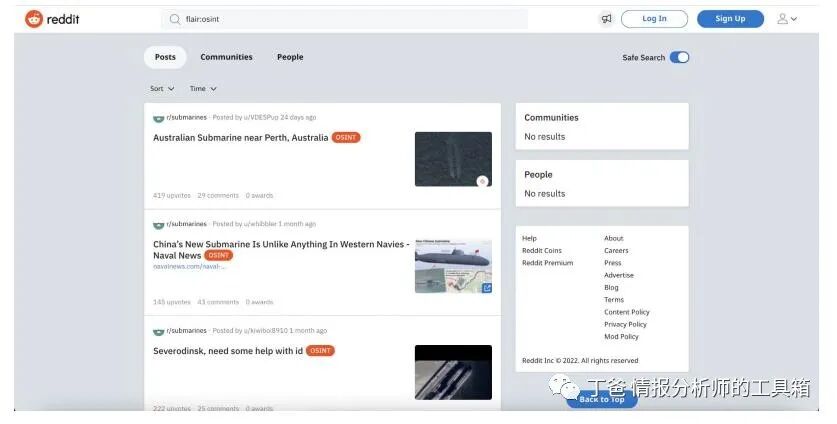The image size is (837, 424).
Task: Select the Posts tab
Action: tap(165, 57)
